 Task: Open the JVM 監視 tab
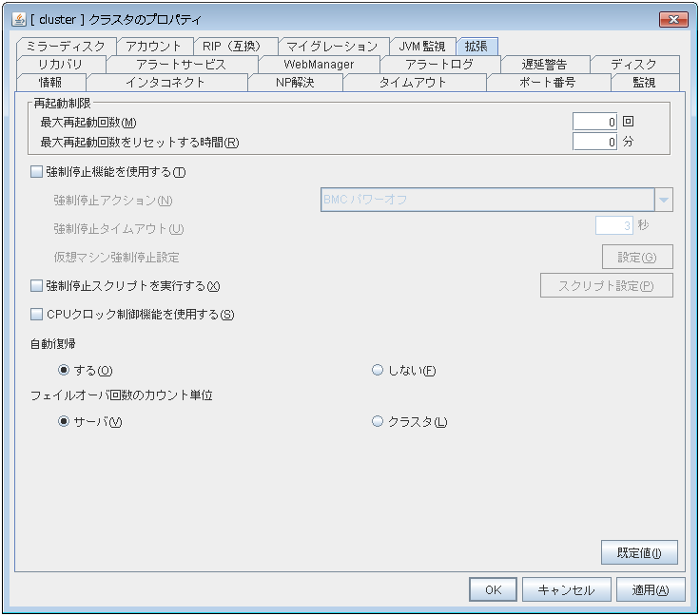421,46
